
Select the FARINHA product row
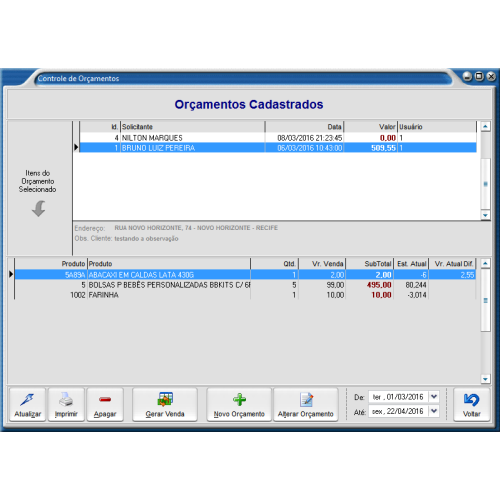click(245, 295)
